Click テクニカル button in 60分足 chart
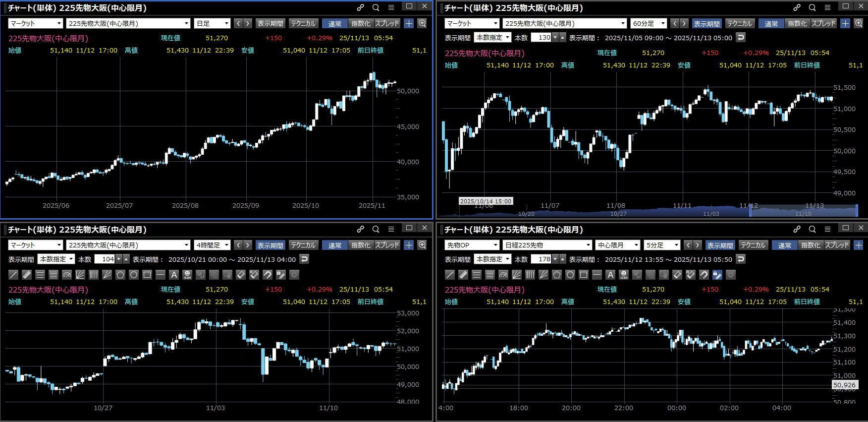 click(x=739, y=23)
